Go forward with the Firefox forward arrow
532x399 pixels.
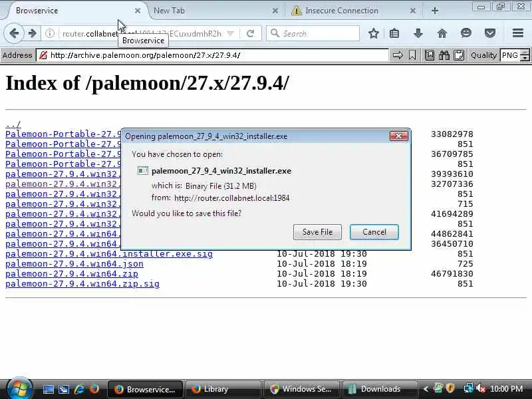tap(32, 33)
